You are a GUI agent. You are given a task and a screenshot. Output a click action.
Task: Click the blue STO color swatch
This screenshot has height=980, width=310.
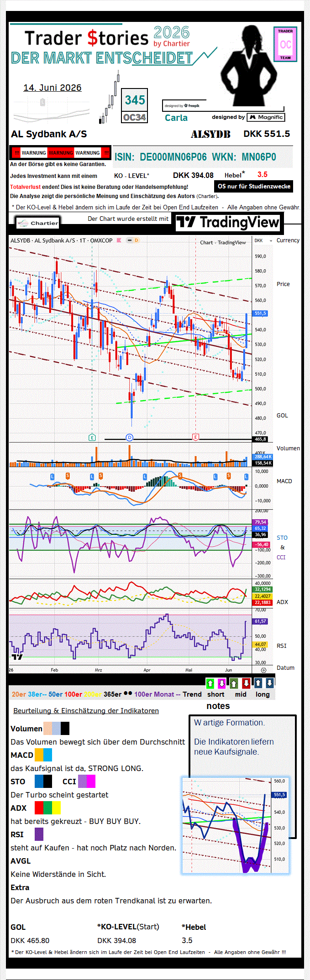click(39, 781)
